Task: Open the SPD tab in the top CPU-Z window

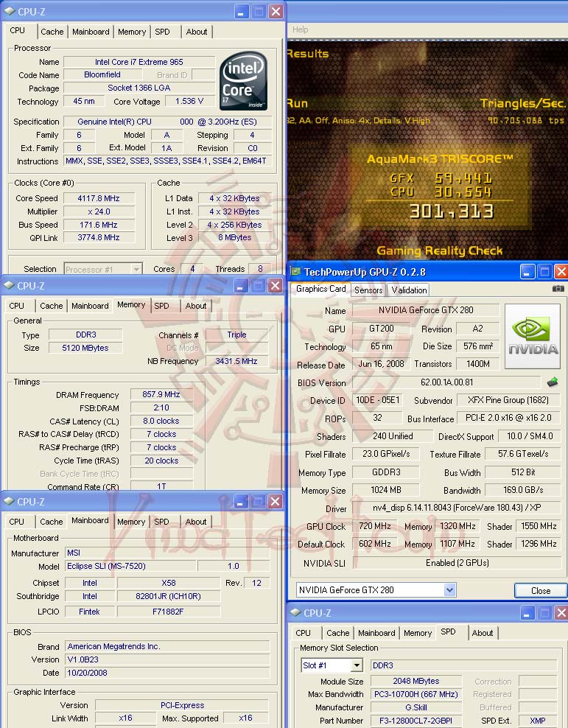Action: click(162, 32)
